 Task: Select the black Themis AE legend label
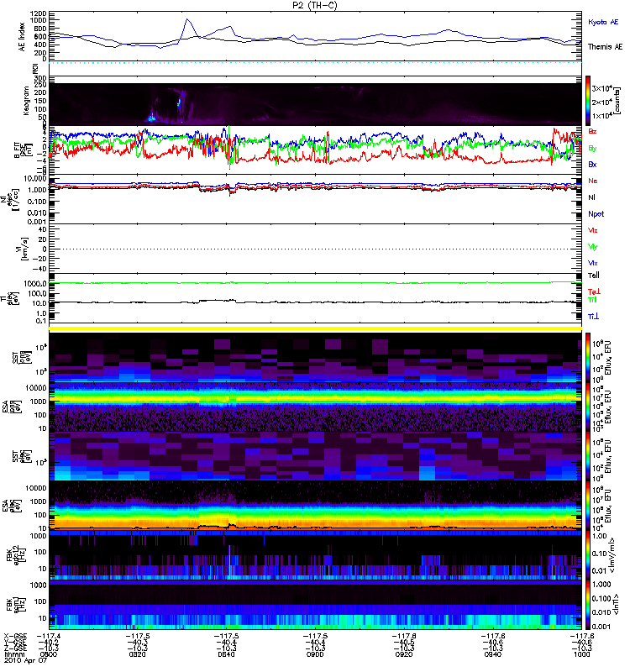pyautogui.click(x=605, y=47)
